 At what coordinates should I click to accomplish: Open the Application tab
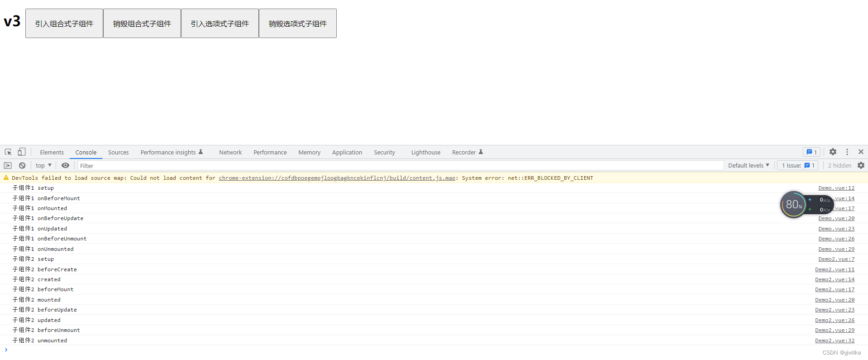click(x=347, y=153)
